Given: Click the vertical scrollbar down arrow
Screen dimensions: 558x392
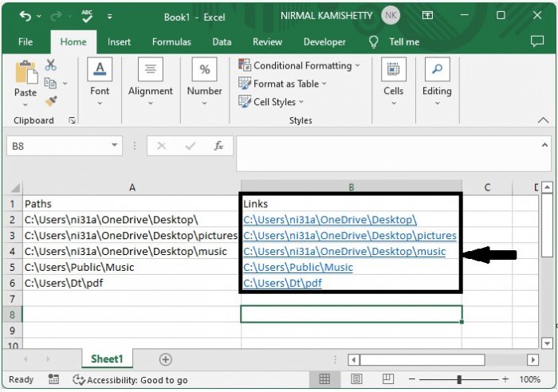Looking at the screenshot, I should tap(547, 343).
